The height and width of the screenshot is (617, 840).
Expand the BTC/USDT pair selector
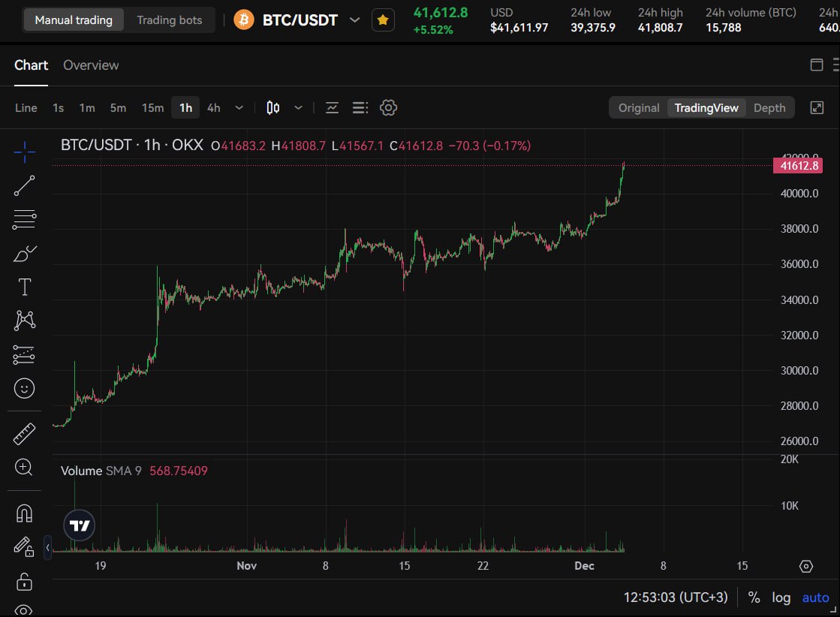[x=354, y=20]
